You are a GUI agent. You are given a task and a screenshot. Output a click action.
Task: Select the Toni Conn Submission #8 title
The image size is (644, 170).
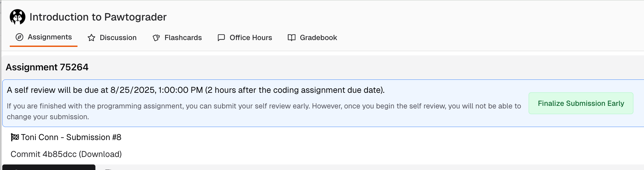[71, 137]
